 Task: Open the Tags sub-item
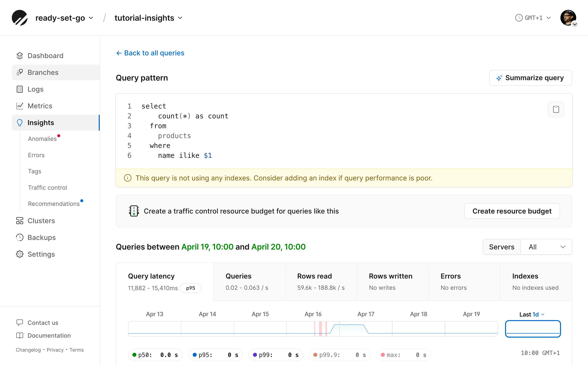pos(35,171)
